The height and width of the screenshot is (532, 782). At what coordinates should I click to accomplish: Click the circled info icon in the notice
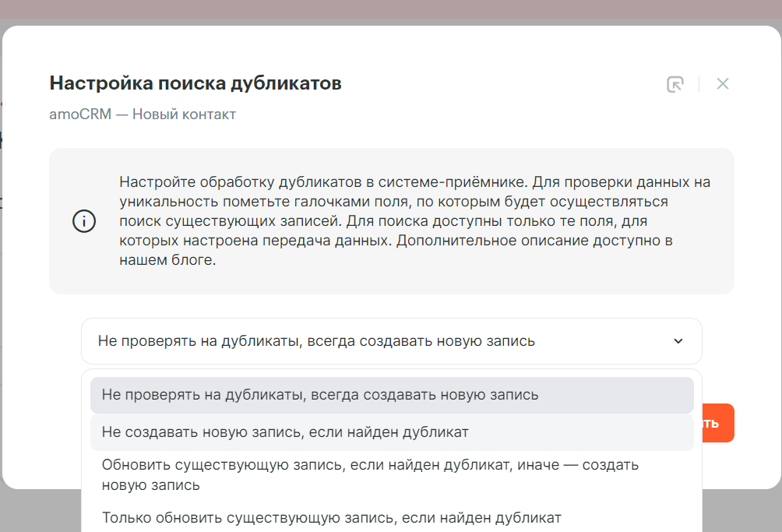pos(84,221)
